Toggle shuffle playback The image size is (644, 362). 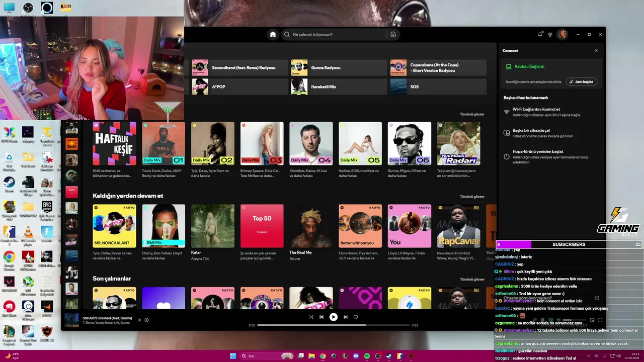[x=311, y=317]
